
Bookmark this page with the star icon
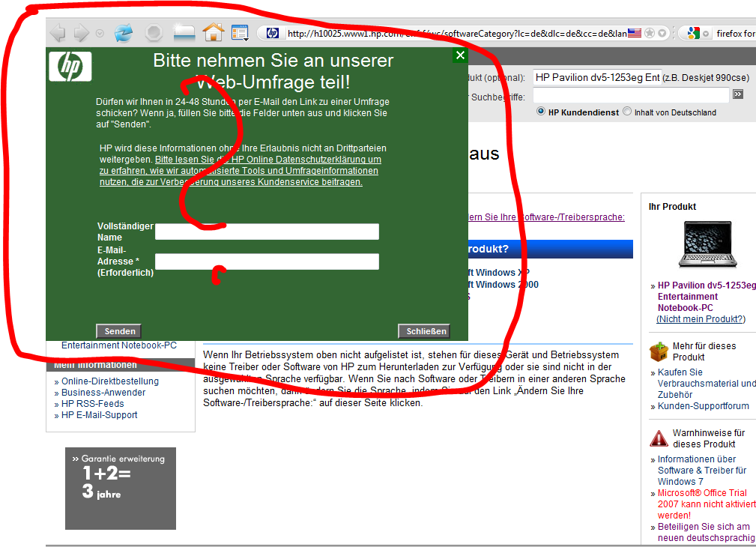pyautogui.click(x=650, y=33)
